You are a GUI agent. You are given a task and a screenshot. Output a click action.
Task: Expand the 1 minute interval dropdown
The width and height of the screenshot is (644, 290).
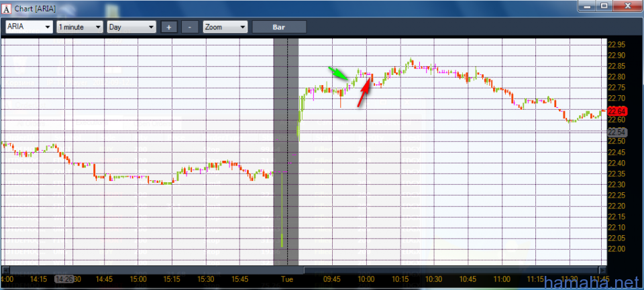[79, 27]
